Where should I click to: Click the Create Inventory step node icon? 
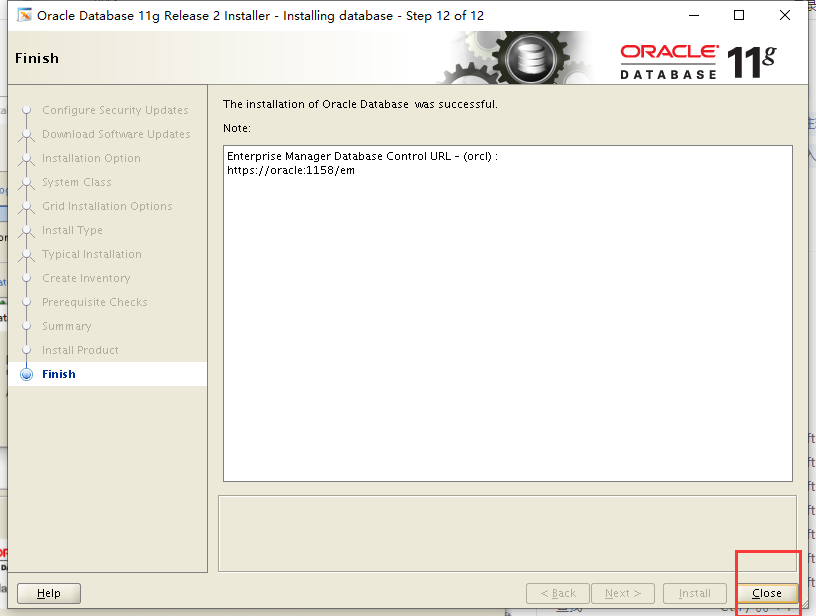click(x=26, y=278)
